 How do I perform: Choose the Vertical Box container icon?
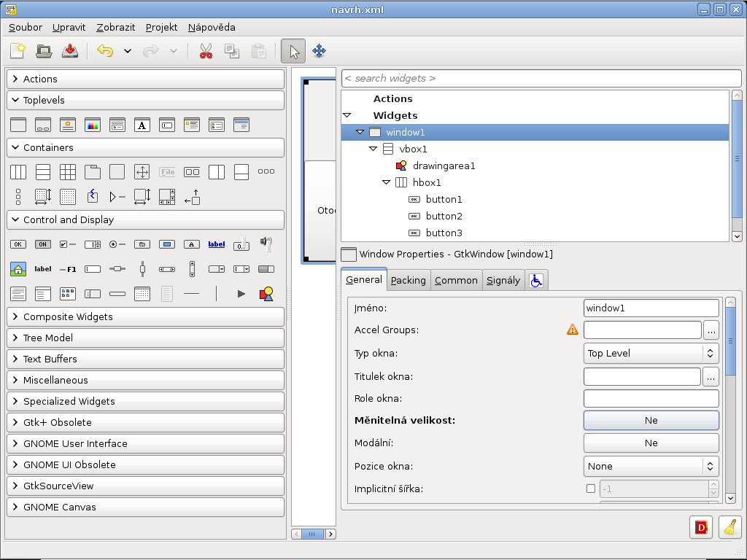[43, 172]
